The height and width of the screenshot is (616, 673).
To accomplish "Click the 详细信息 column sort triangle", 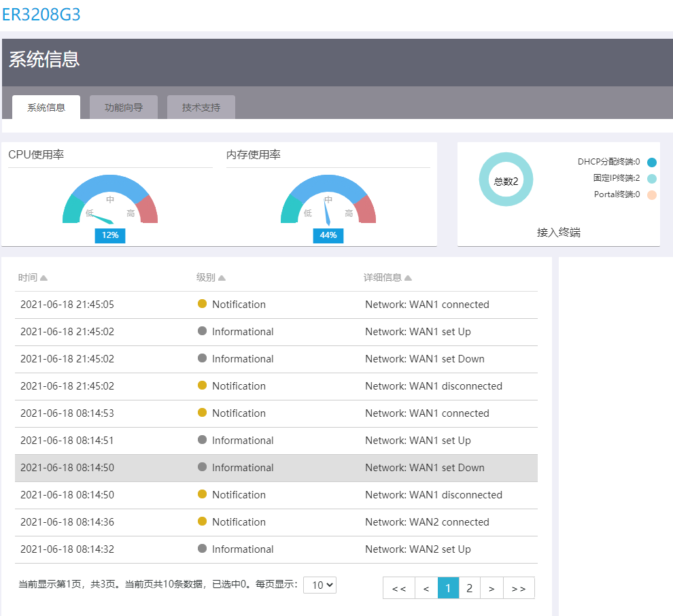I will point(408,278).
